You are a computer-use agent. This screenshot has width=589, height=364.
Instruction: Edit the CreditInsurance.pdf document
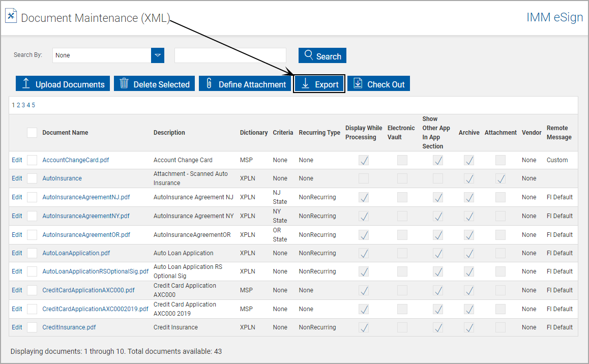17,327
